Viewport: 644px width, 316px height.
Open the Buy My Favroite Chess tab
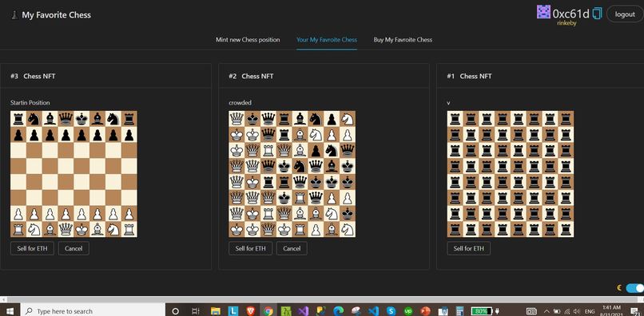coord(403,40)
